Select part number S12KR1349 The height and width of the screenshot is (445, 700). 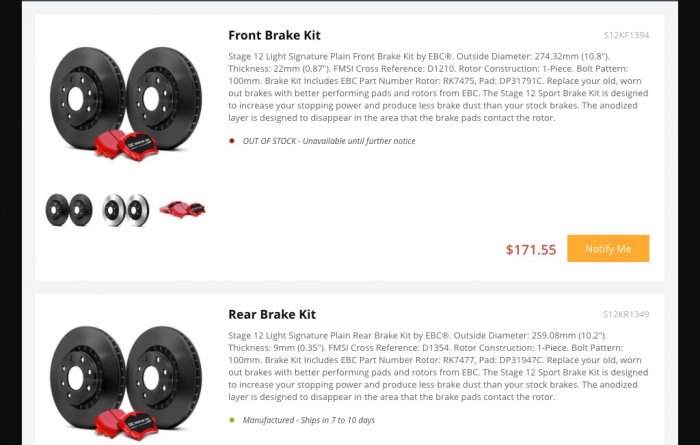point(626,315)
